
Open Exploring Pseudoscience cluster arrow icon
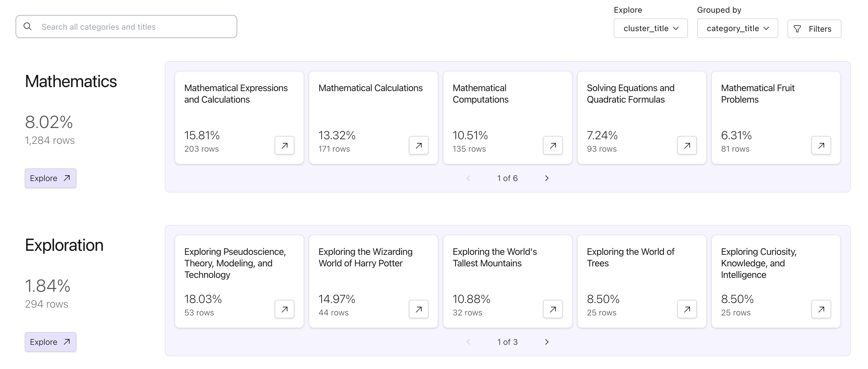coord(285,309)
